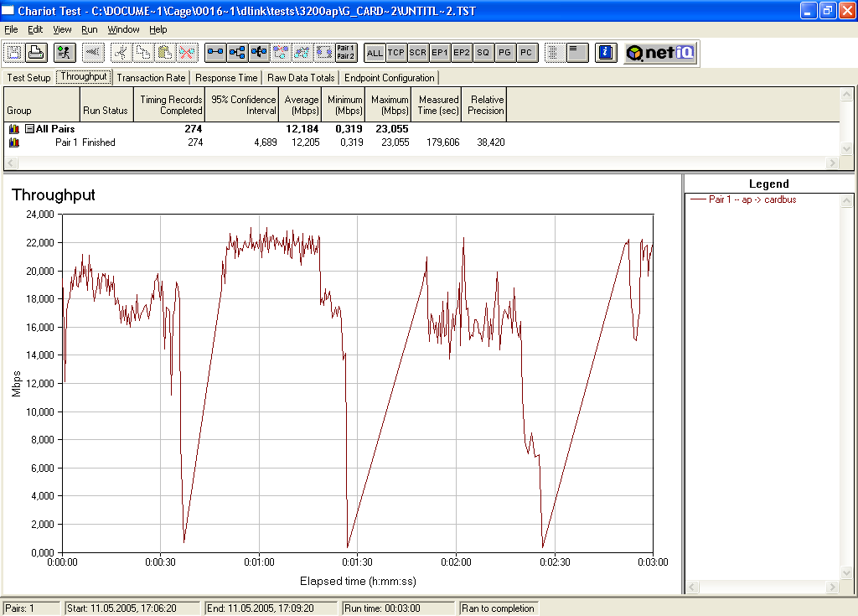The width and height of the screenshot is (858, 616).
Task: Click the delete red X icon
Action: (x=187, y=53)
